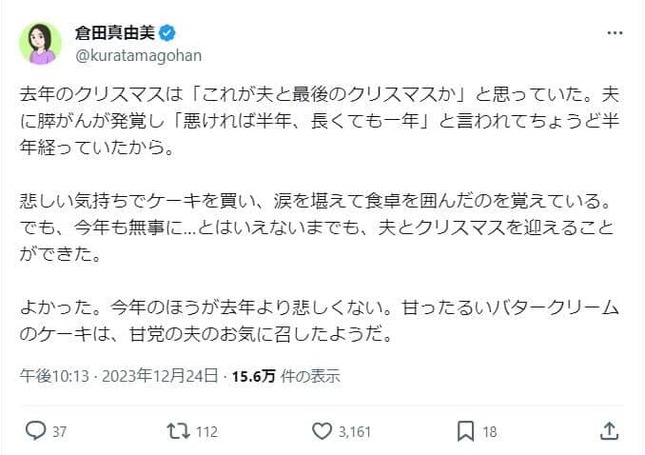Click the reply count 37

pos(59,433)
